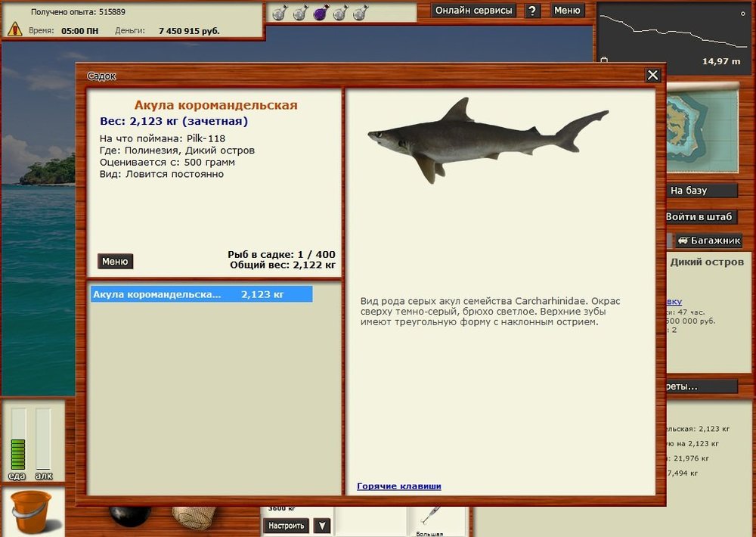Open the dropdown arrow next to Настроить
This screenshot has width=756, height=537.
pyautogui.click(x=321, y=525)
